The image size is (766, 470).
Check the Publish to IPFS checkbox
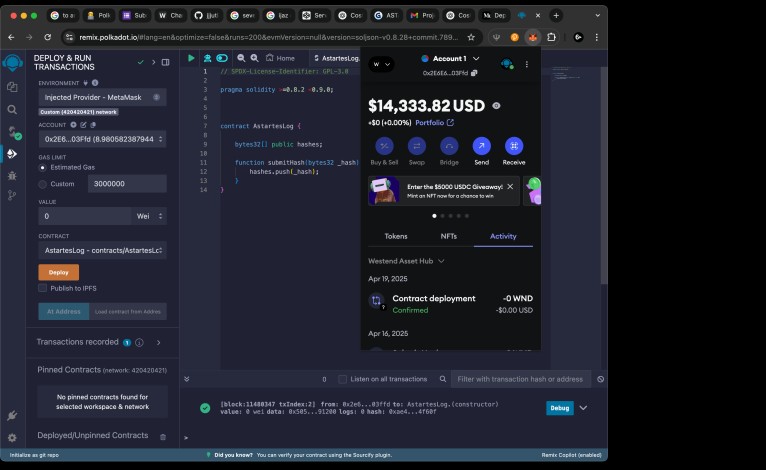pos(43,288)
